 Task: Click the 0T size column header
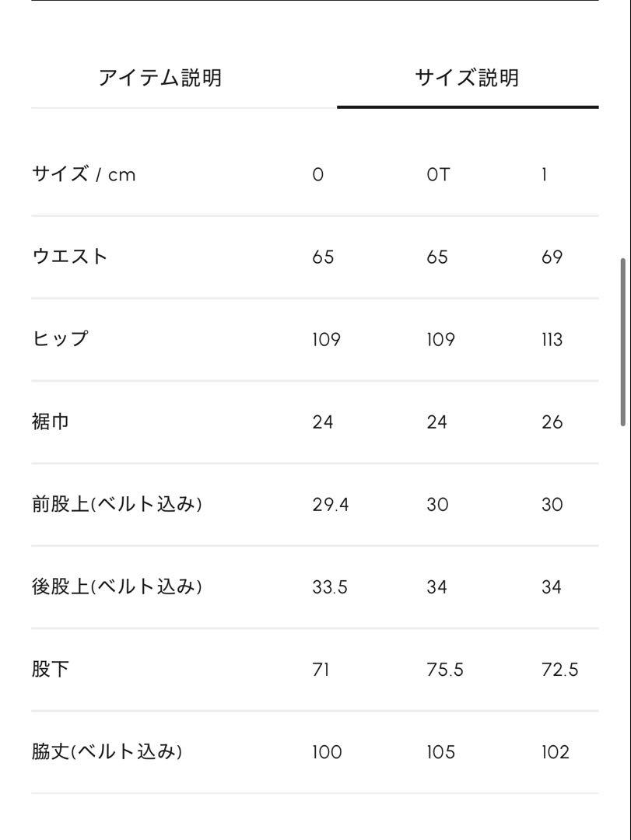(438, 175)
